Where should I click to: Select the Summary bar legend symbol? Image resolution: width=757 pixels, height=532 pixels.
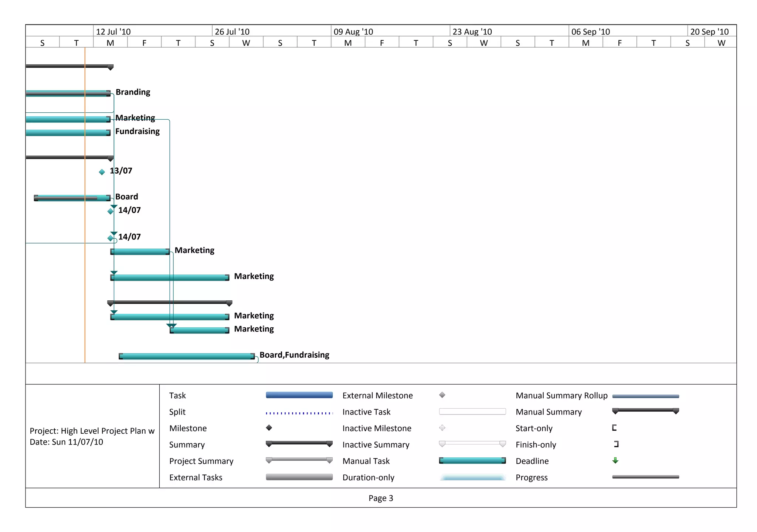click(x=299, y=444)
